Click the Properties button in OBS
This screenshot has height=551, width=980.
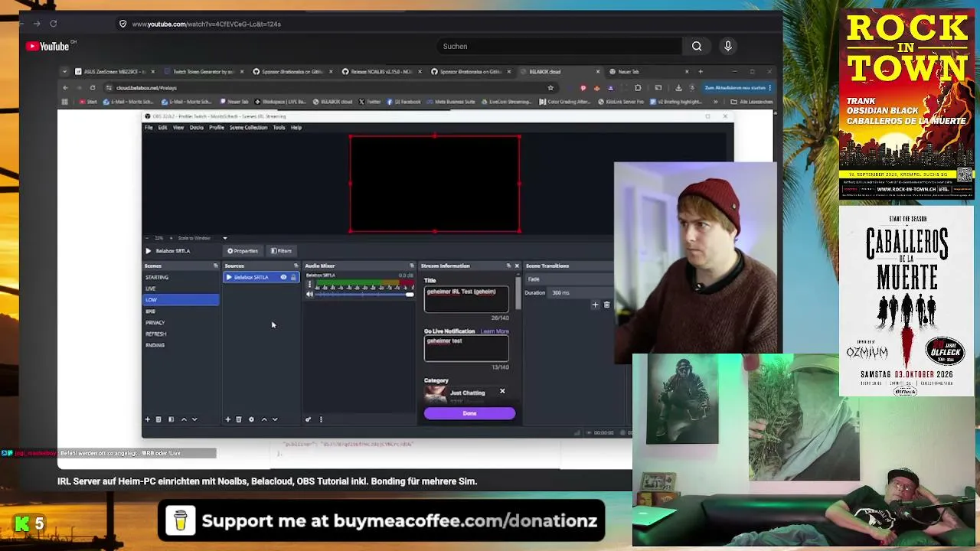pos(243,251)
